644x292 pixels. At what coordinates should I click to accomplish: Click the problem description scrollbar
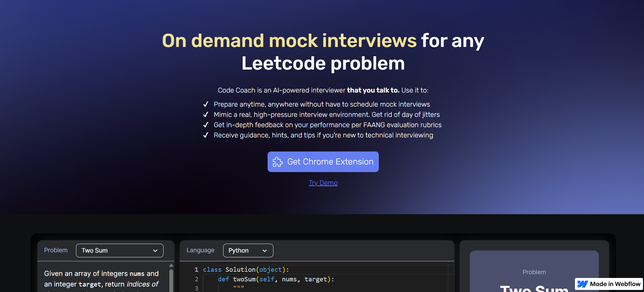tap(171, 280)
